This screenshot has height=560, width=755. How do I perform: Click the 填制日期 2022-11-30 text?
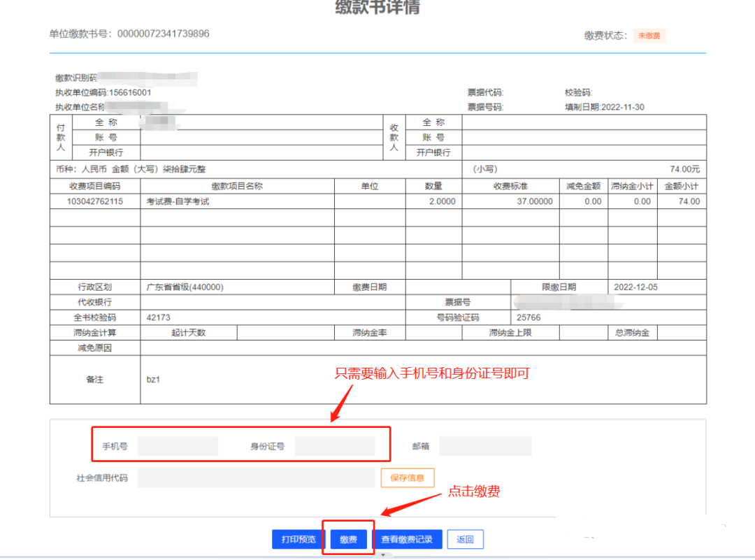click(x=605, y=107)
